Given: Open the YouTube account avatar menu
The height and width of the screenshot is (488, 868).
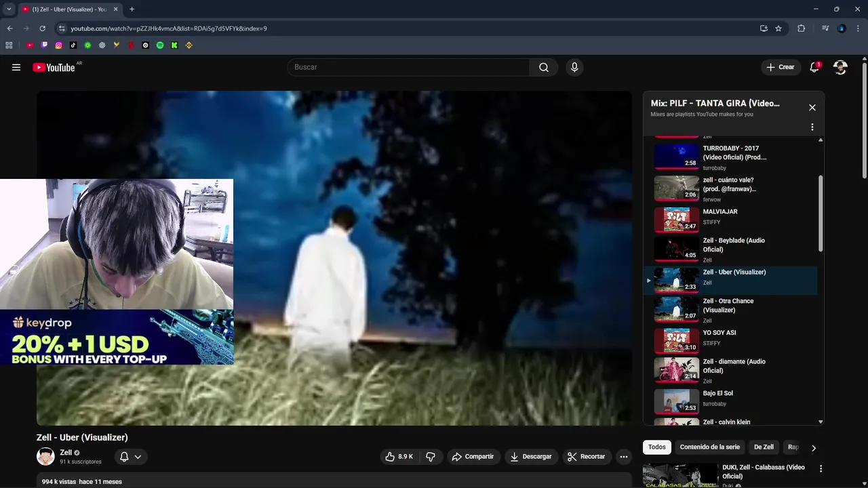Looking at the screenshot, I should 840,67.
